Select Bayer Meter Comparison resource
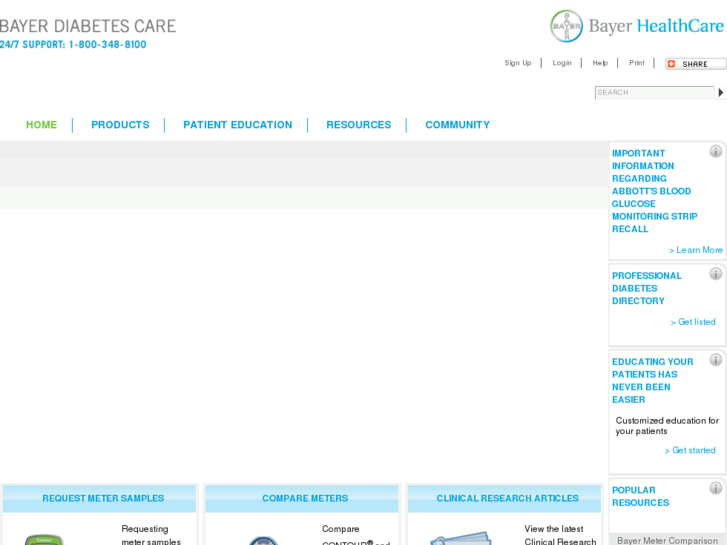The image size is (727, 545). point(667,540)
